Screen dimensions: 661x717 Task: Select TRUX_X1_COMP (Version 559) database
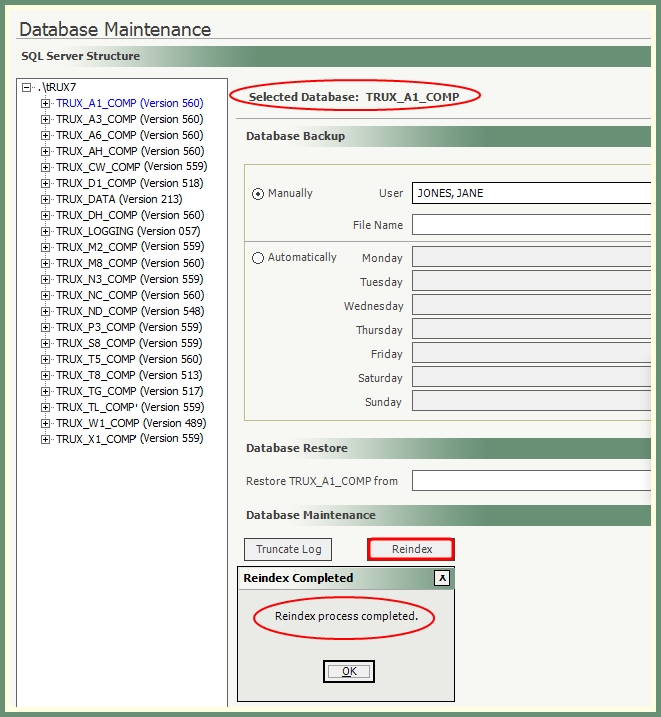[x=129, y=439]
